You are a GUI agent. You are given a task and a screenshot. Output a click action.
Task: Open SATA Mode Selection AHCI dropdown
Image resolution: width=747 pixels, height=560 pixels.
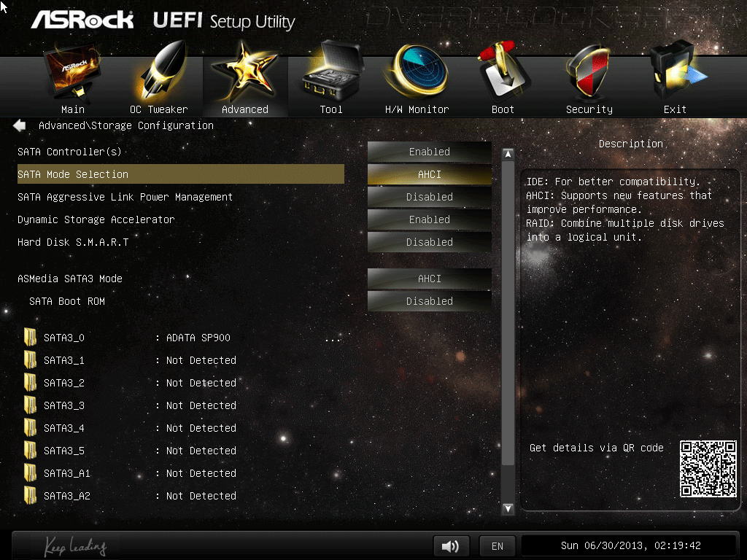429,174
